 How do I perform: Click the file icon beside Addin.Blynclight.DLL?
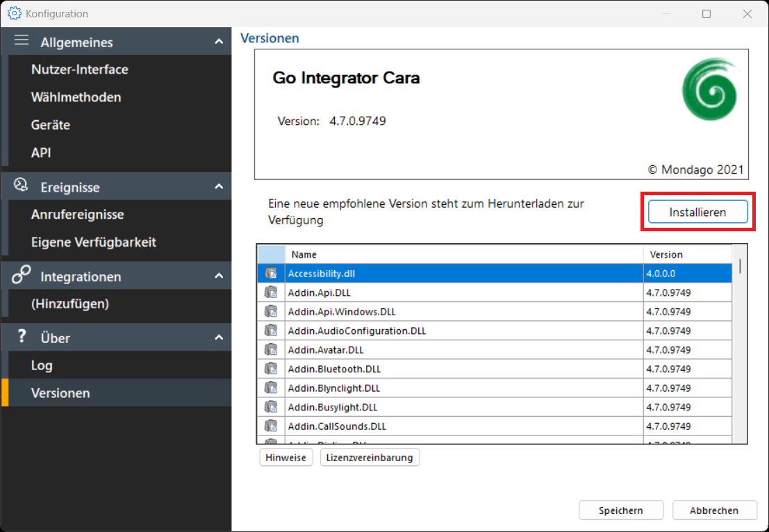(271, 388)
